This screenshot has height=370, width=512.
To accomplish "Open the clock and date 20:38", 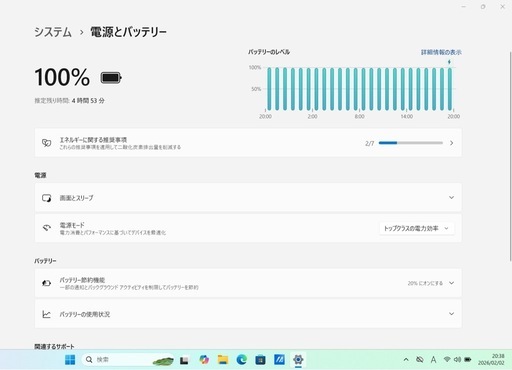I will (x=491, y=360).
